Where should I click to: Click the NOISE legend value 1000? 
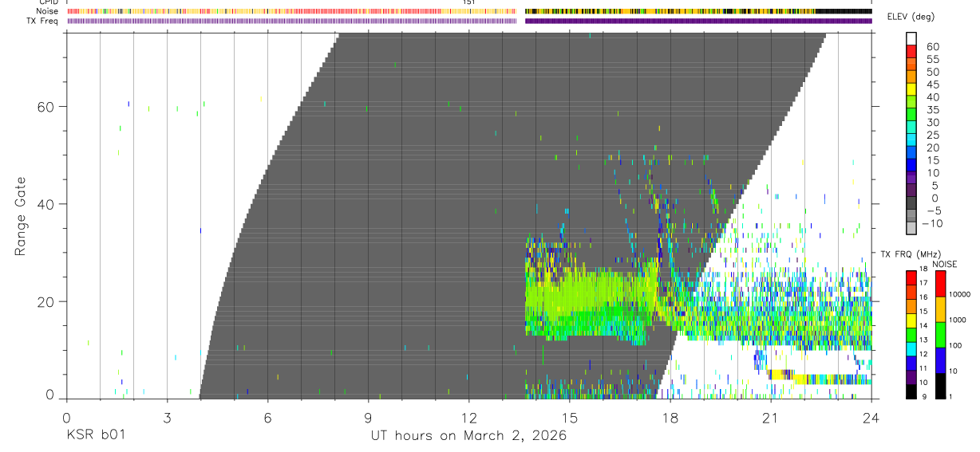958,320
